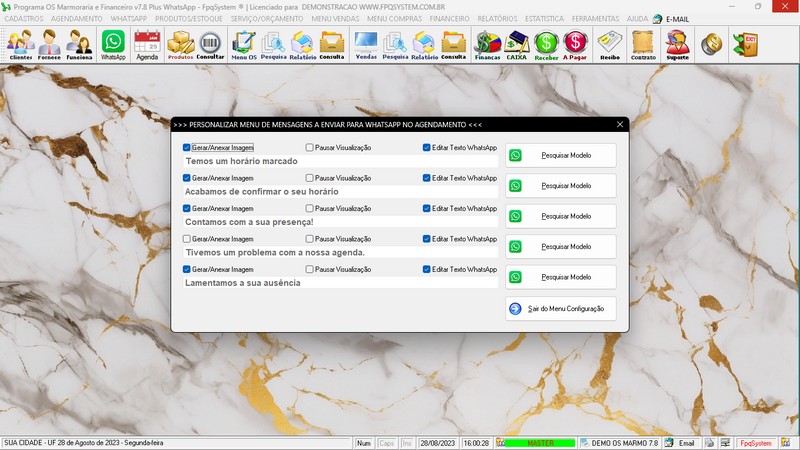800x450 pixels.
Task: Click the exit door icon
Action: [x=745, y=45]
